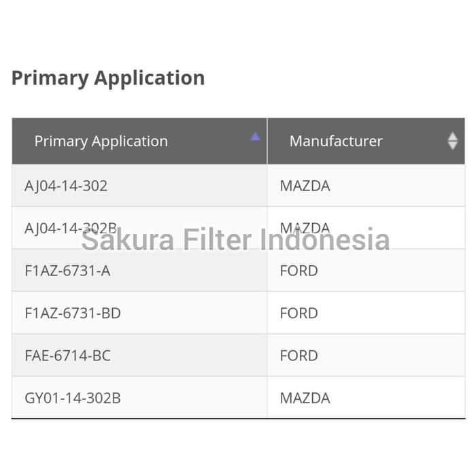Select part number AJ04-14-302

tap(66, 186)
